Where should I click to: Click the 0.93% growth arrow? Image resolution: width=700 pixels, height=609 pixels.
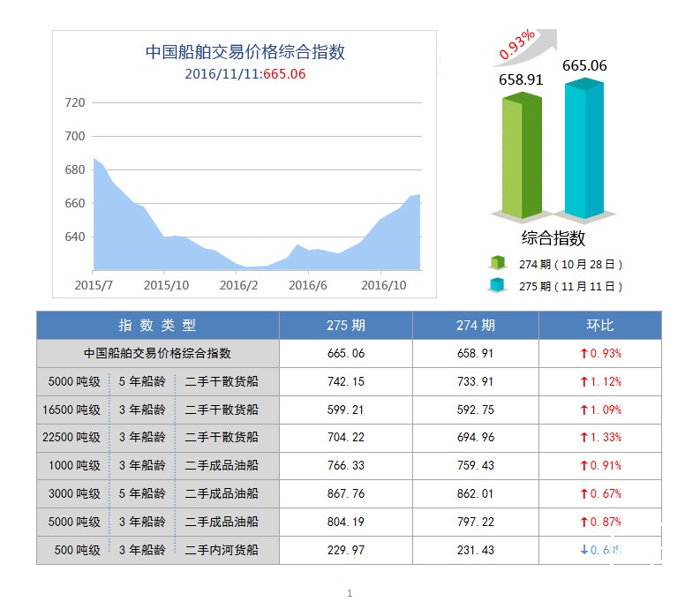(527, 47)
